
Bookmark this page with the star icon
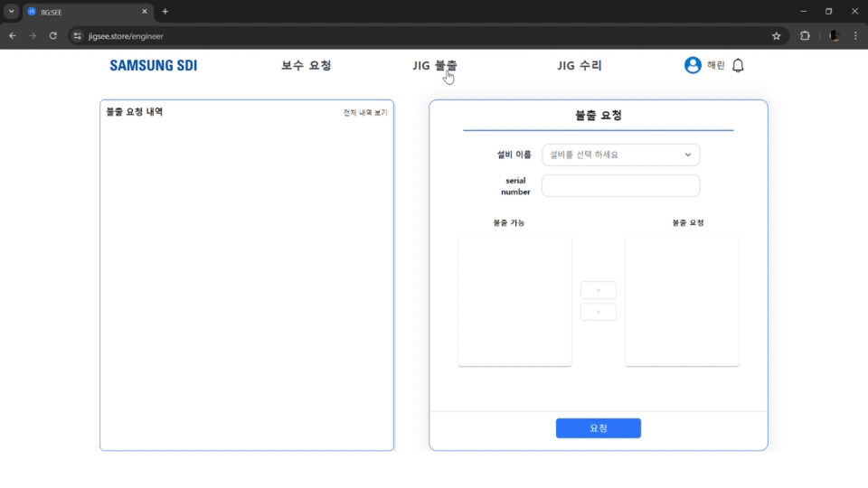776,36
